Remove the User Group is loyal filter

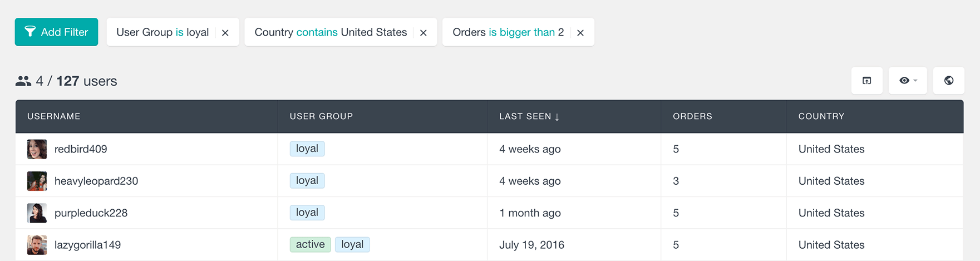click(x=225, y=33)
